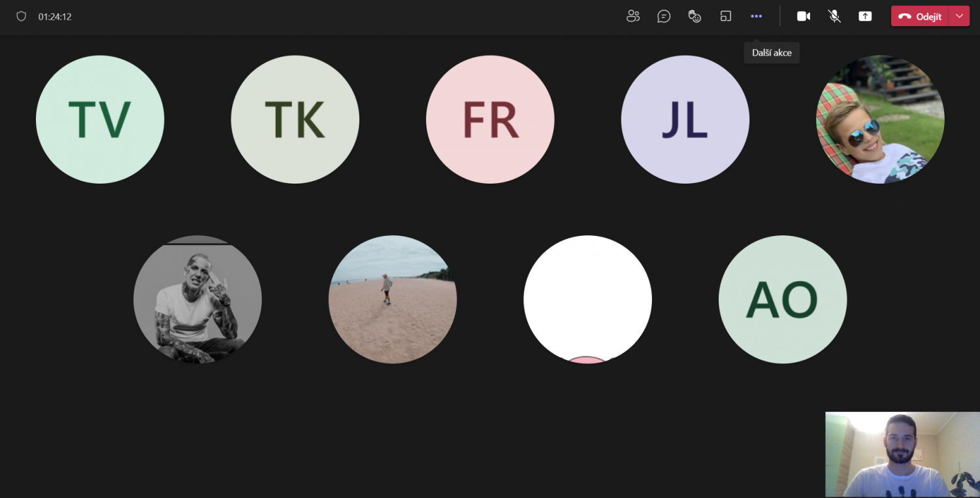The height and width of the screenshot is (498, 980).
Task: Unmute the microphone
Action: [834, 16]
